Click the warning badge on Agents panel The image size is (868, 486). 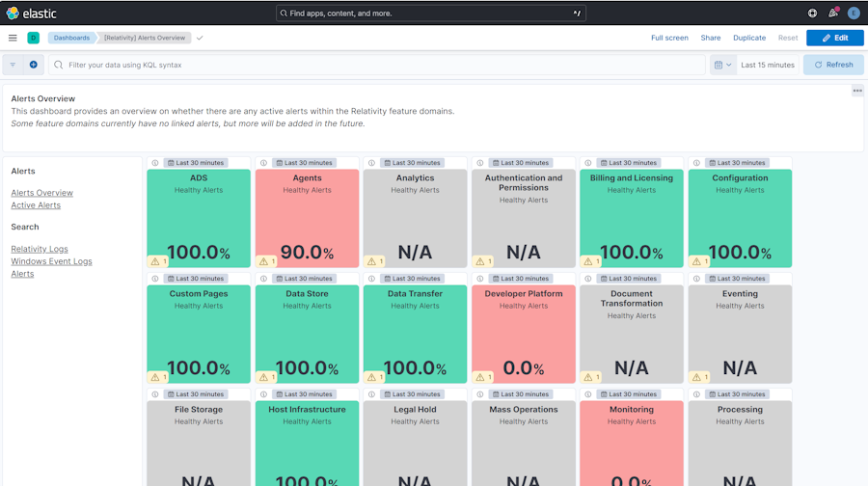(267, 261)
